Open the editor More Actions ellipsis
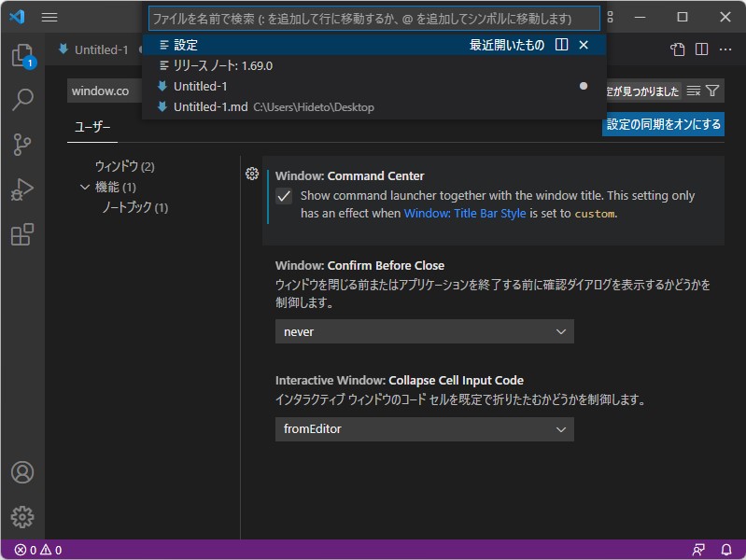The height and width of the screenshot is (560, 746). click(725, 49)
